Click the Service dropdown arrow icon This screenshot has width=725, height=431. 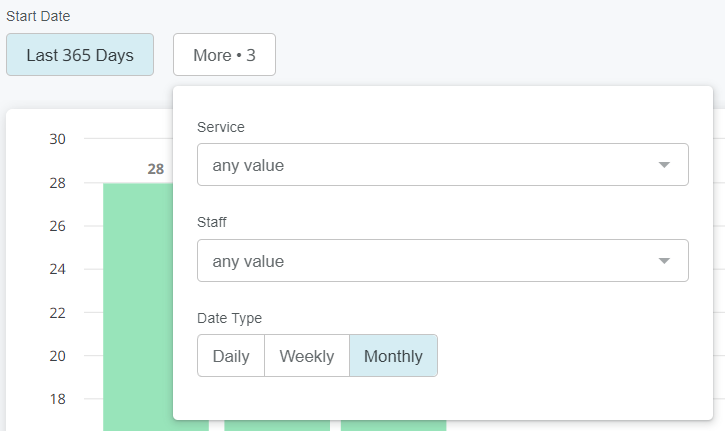[x=664, y=165]
